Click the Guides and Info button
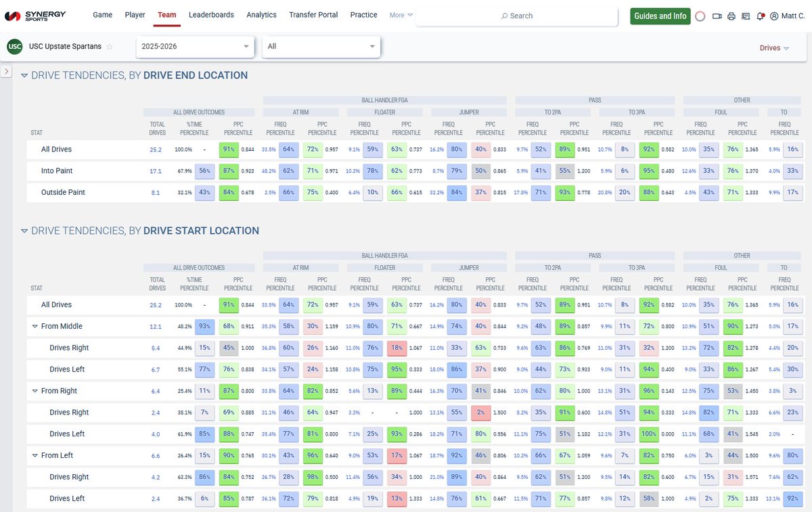 [x=660, y=16]
